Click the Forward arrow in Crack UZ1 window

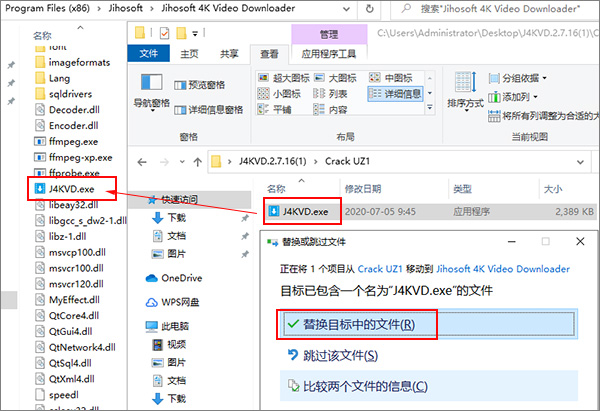click(x=164, y=162)
